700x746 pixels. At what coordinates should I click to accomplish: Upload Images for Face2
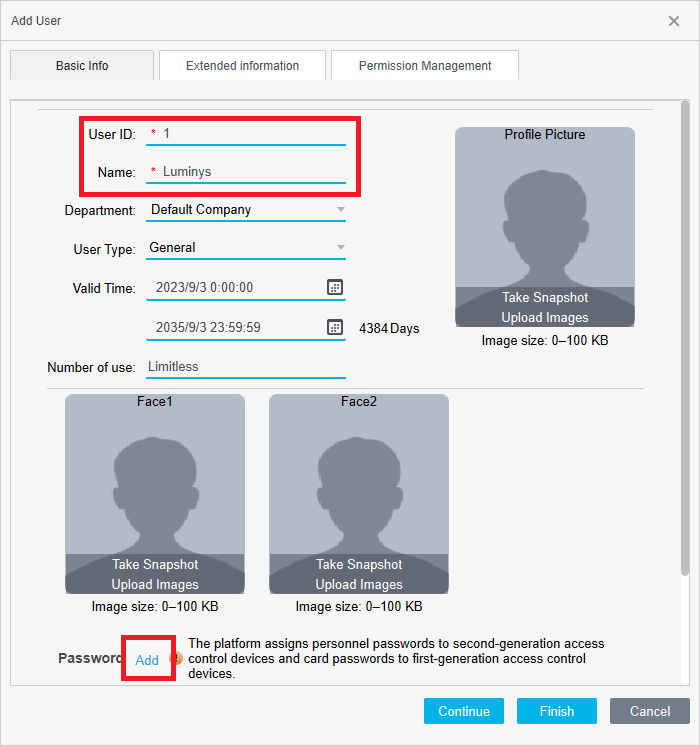(x=359, y=585)
